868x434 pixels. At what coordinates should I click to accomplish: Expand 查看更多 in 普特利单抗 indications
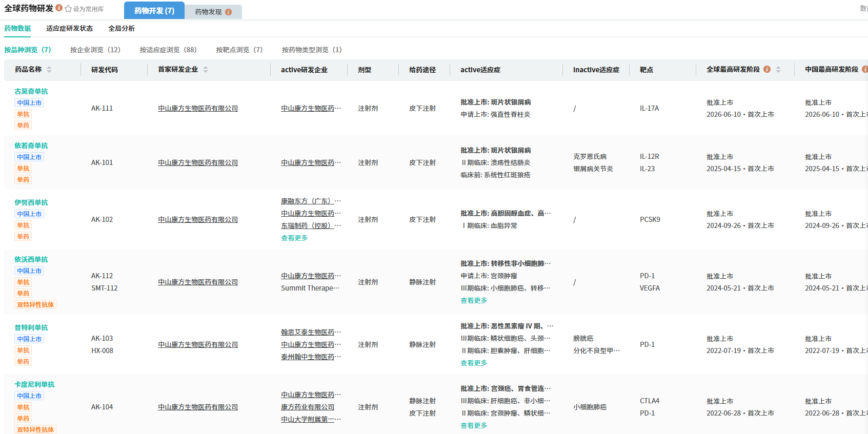(474, 363)
